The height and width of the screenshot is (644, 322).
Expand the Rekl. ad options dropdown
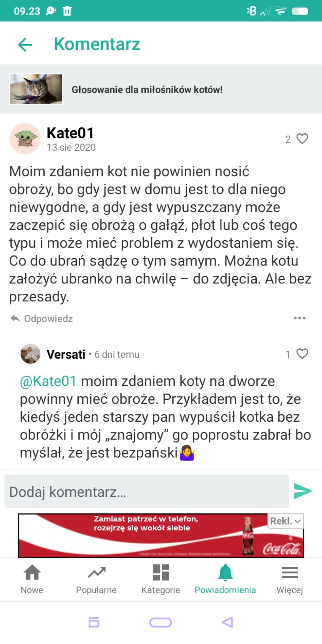click(286, 521)
